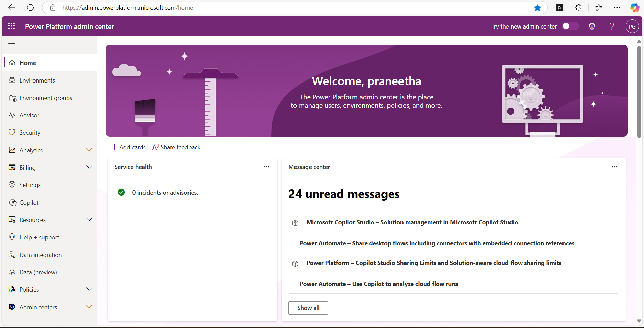Open Message center card more options
Image resolution: width=644 pixels, height=328 pixels.
pos(614,167)
